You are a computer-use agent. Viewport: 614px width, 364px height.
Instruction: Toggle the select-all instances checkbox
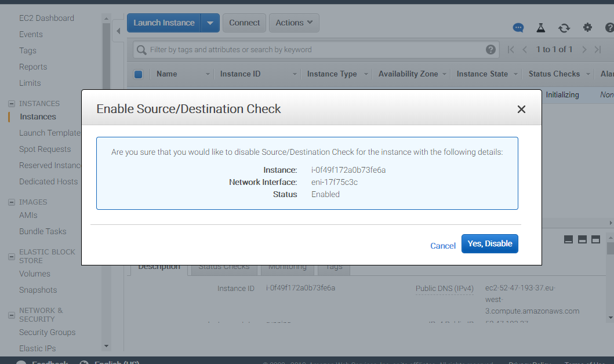[x=137, y=74]
